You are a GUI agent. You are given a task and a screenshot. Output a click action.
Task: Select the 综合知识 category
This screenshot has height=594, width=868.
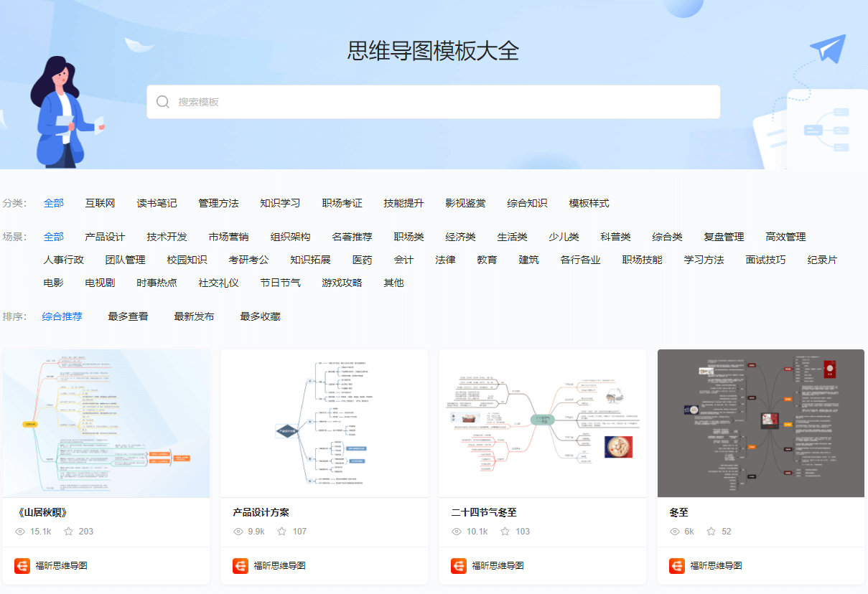pyautogui.click(x=527, y=203)
